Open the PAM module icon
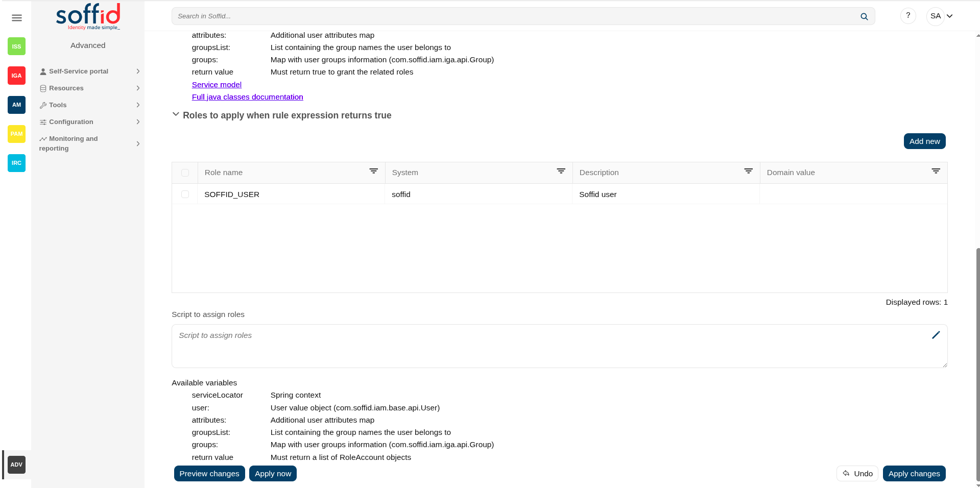The height and width of the screenshot is (488, 980). coord(16,134)
